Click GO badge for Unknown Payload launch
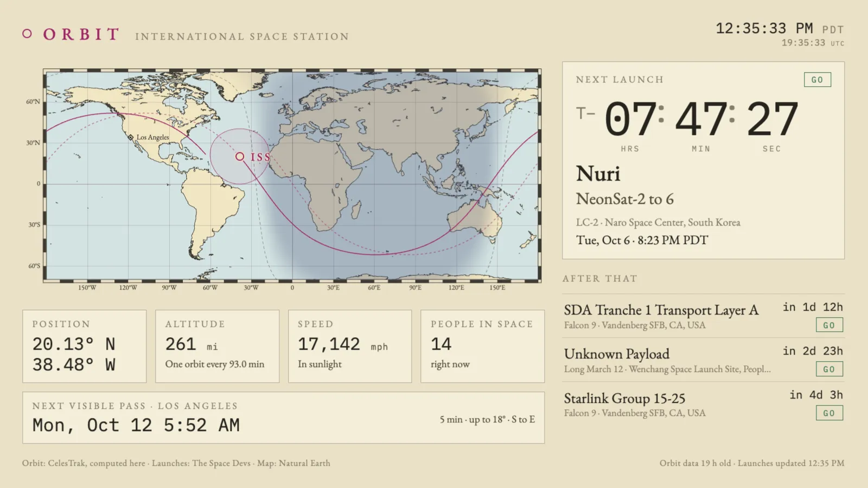Image resolution: width=868 pixels, height=488 pixels. click(x=829, y=369)
